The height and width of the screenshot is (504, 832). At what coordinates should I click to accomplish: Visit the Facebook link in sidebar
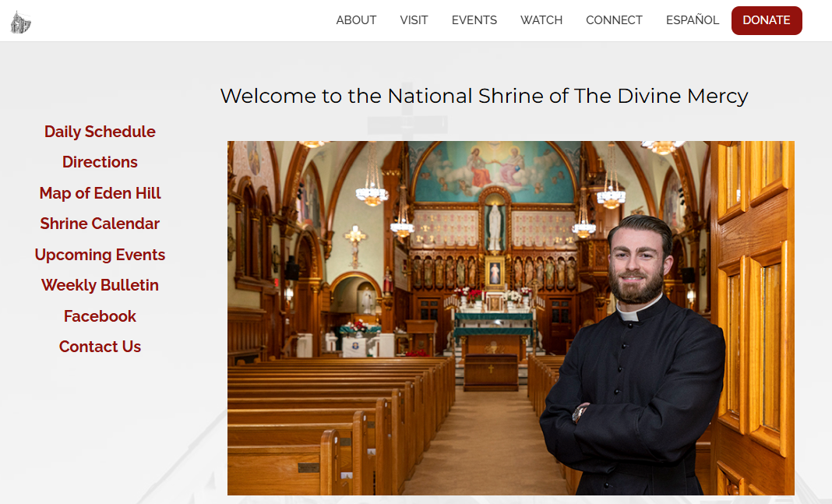point(100,316)
